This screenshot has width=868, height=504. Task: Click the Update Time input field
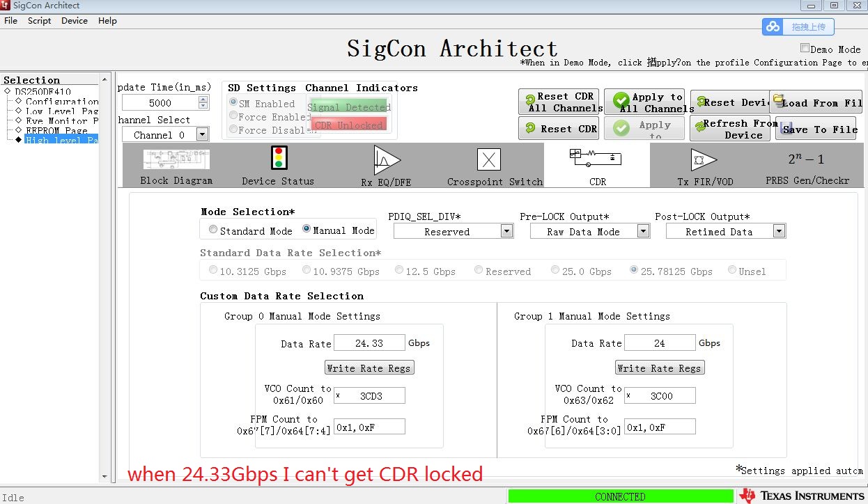click(x=160, y=102)
